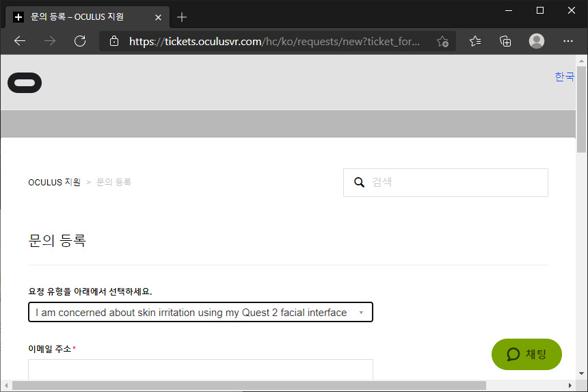Click the 문의 등록 page heading

(x=57, y=240)
